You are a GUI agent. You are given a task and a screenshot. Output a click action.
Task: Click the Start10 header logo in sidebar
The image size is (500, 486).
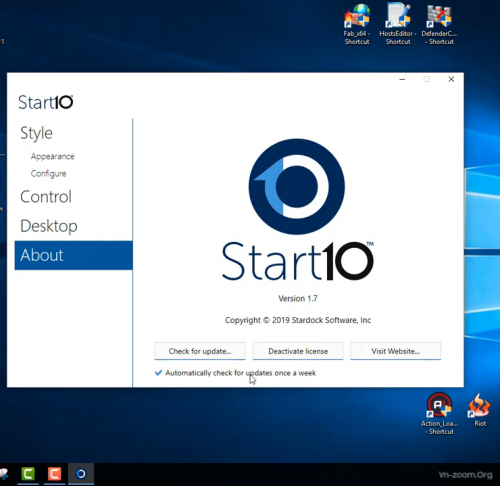(46, 102)
